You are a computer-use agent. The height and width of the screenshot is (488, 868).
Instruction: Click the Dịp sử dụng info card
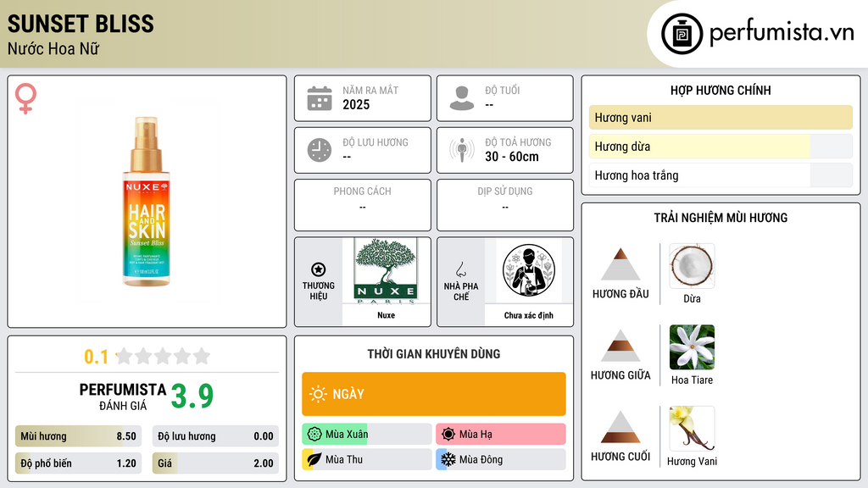coord(505,205)
